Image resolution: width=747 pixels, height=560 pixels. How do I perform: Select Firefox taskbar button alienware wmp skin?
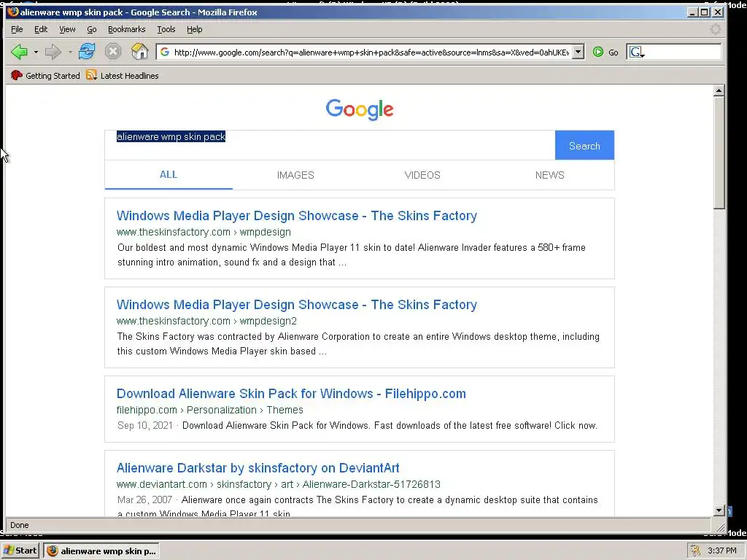click(101, 551)
